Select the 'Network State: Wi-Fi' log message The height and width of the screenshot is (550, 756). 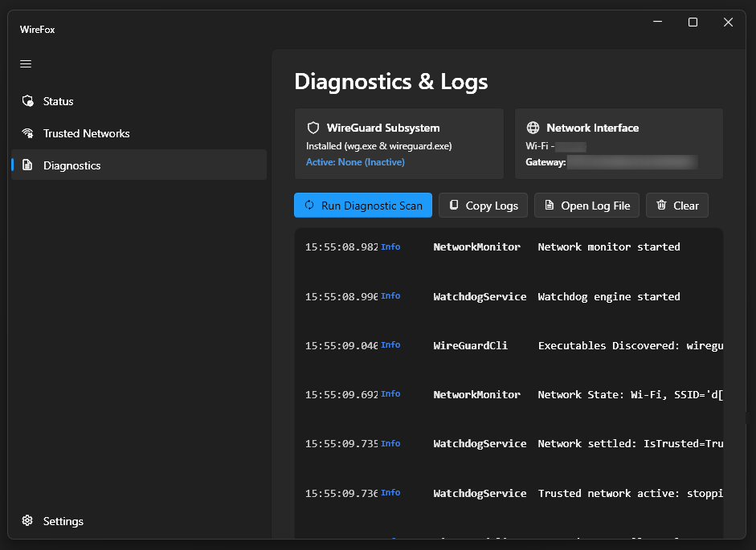tap(631, 395)
